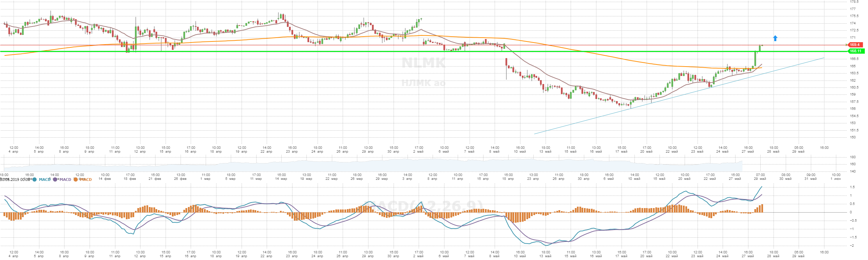868x260 pixels.
Task: Toggle the blue MACD legend marker
Action: pos(35,179)
